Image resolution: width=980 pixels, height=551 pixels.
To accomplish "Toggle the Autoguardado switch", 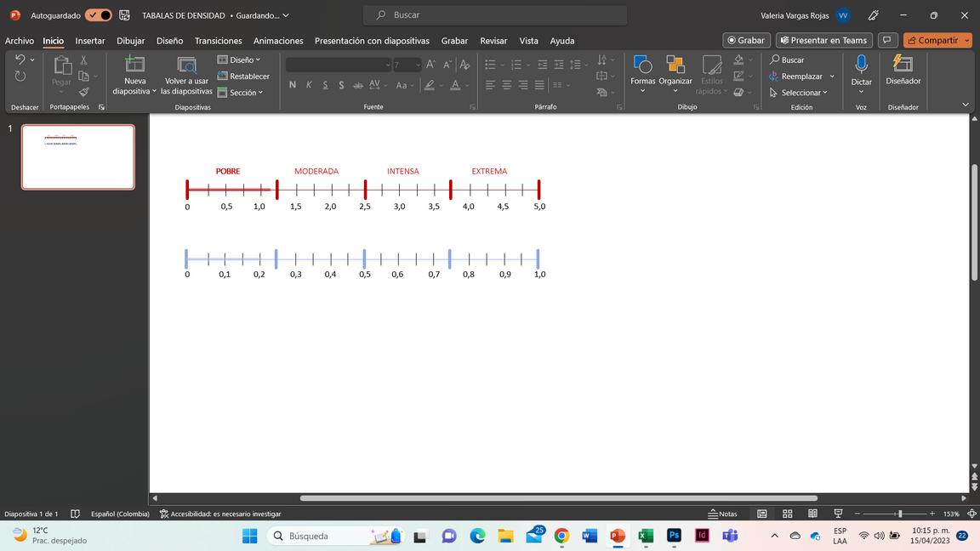I will tap(98, 15).
